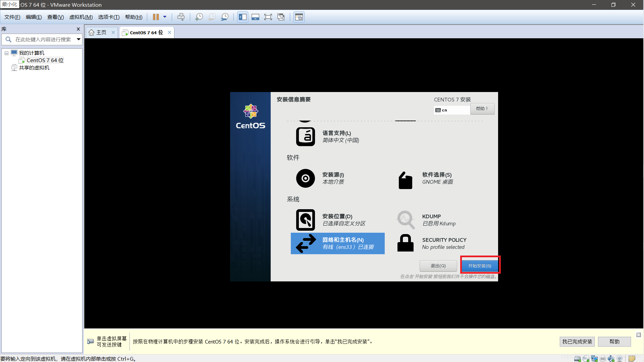Open the power options dropdown arrow
Viewport: 644px width, 362px height.
165,17
